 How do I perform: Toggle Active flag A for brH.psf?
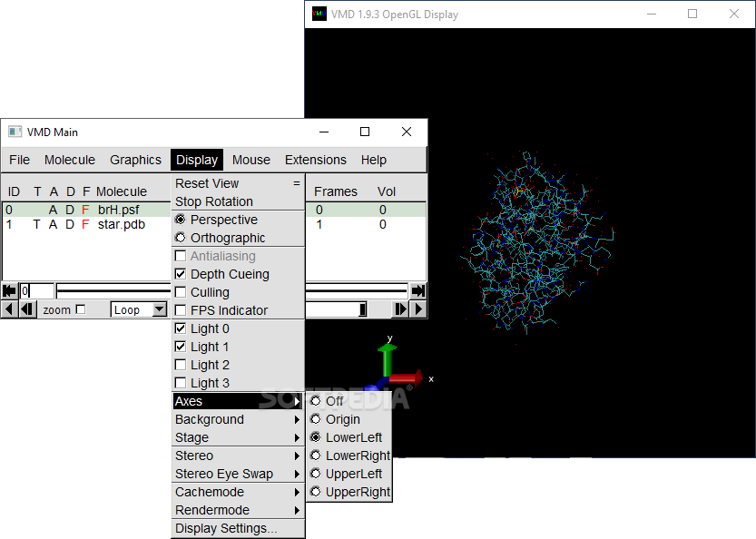53,210
